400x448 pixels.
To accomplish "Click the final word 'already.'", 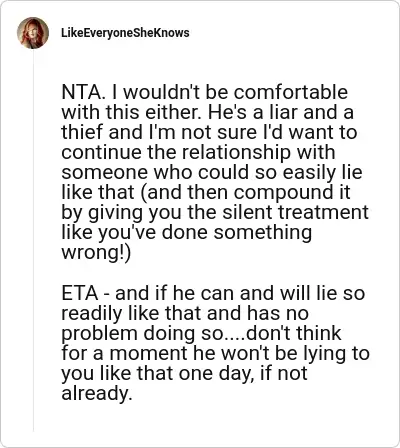I will (95, 393).
